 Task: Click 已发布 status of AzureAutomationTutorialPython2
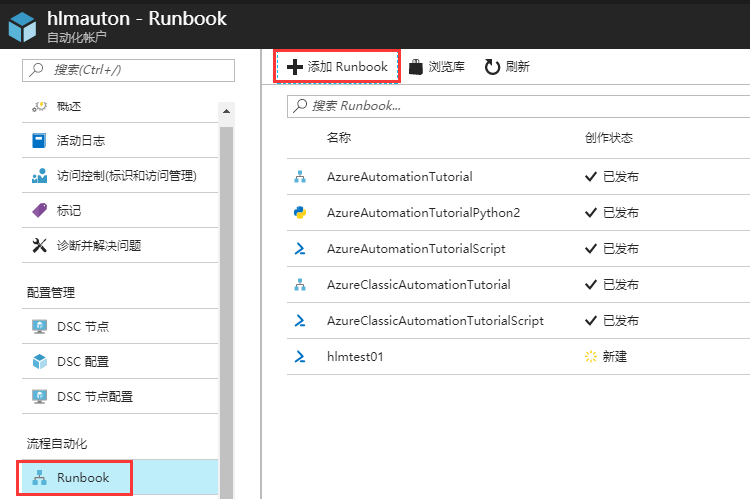[620, 212]
